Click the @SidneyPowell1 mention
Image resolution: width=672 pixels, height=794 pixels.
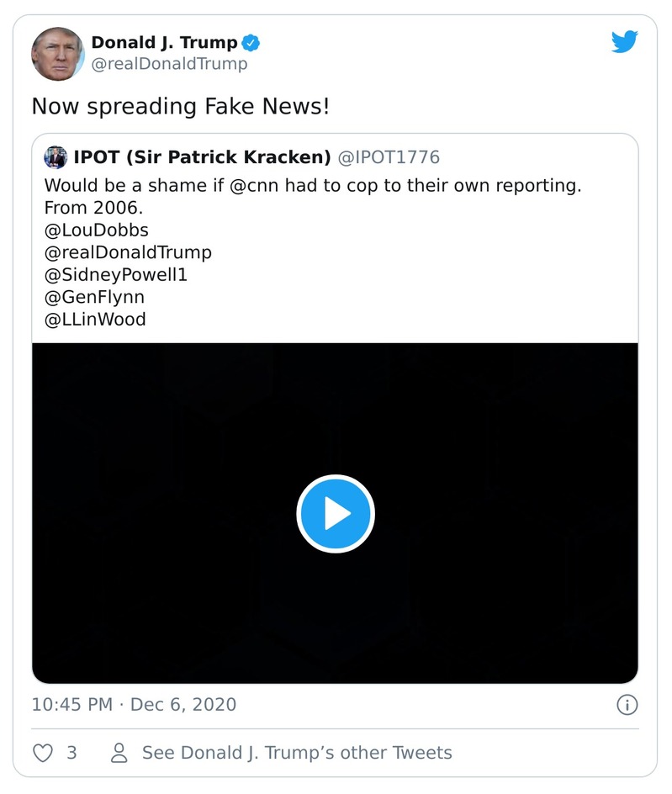tap(115, 274)
